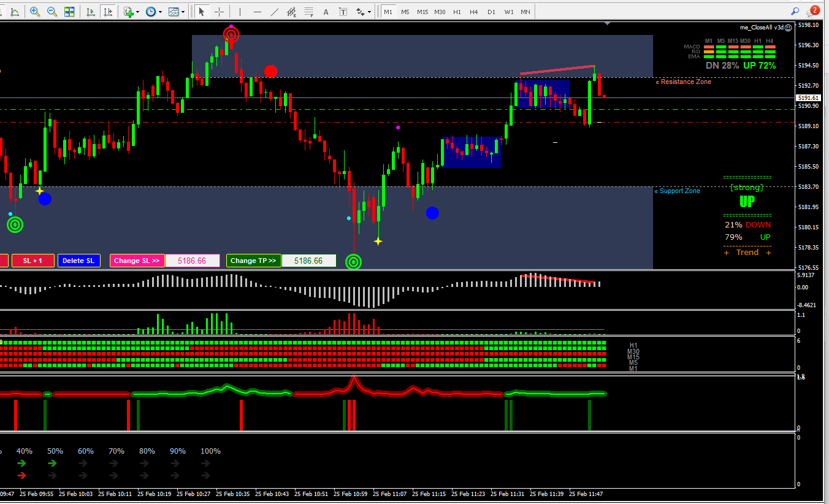Click the Change TP >> button

pyautogui.click(x=253, y=261)
